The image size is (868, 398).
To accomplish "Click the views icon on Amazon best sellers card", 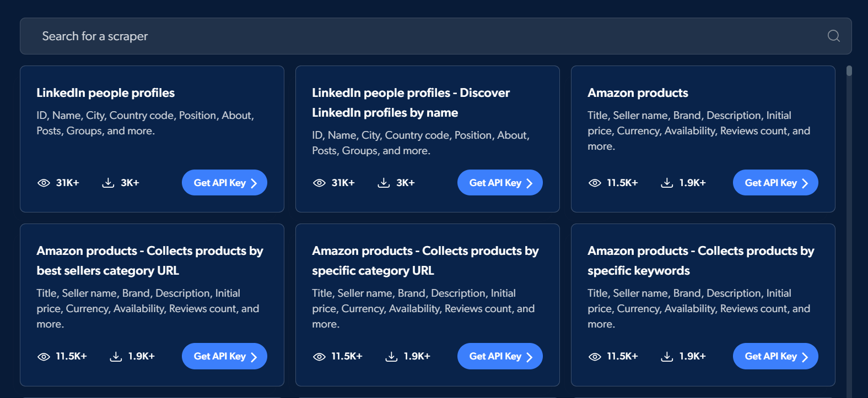I will [x=44, y=356].
